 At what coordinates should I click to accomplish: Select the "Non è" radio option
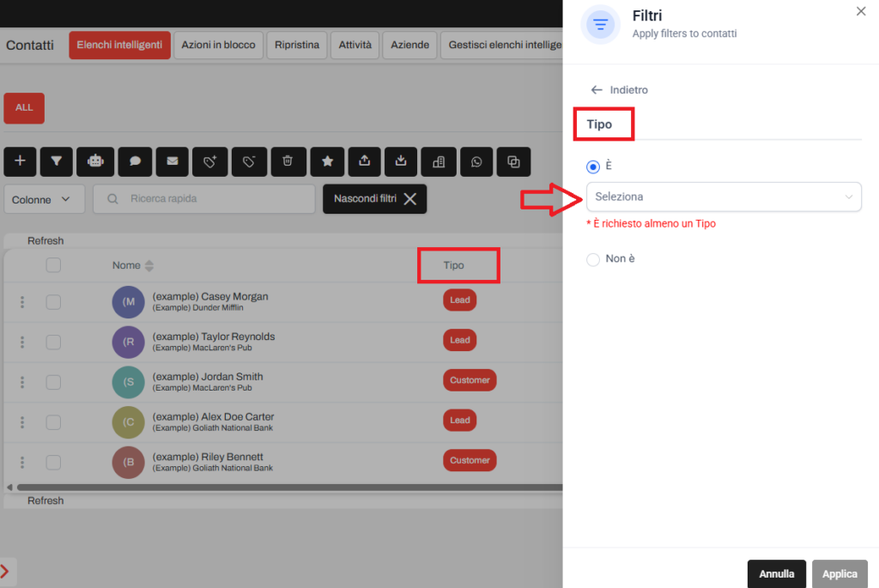pyautogui.click(x=593, y=259)
